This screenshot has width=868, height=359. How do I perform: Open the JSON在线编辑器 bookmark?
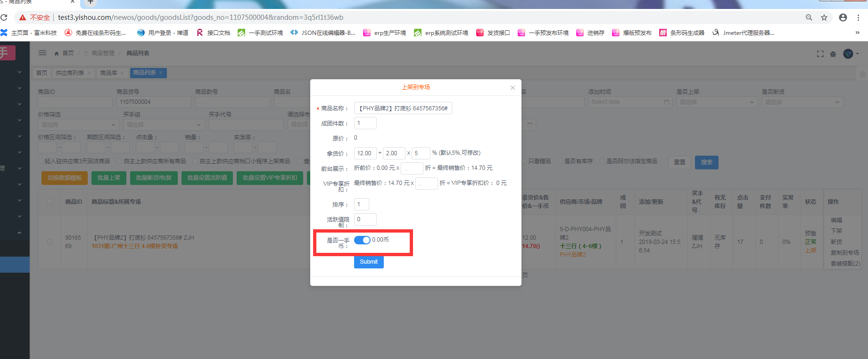(323, 33)
